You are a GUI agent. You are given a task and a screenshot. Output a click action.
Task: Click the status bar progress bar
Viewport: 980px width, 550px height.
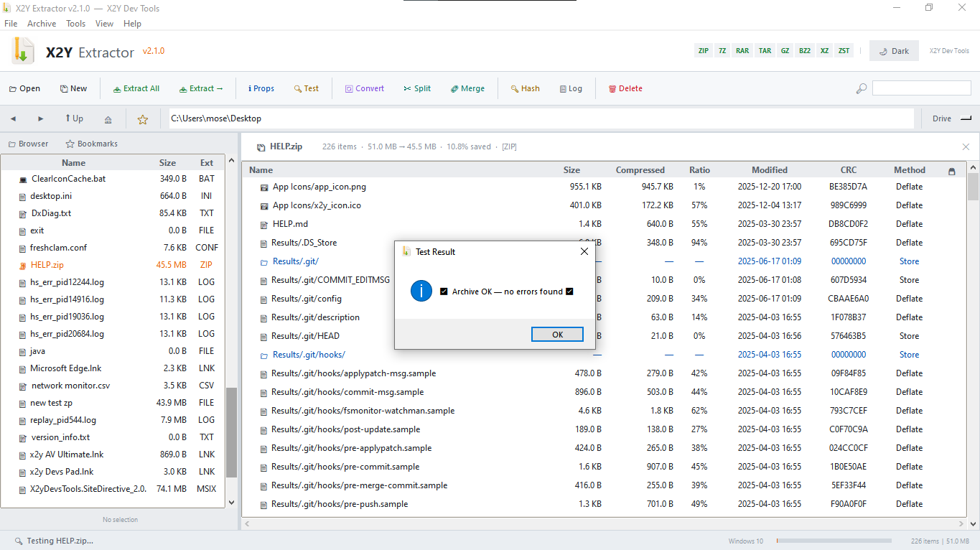tap(834, 541)
